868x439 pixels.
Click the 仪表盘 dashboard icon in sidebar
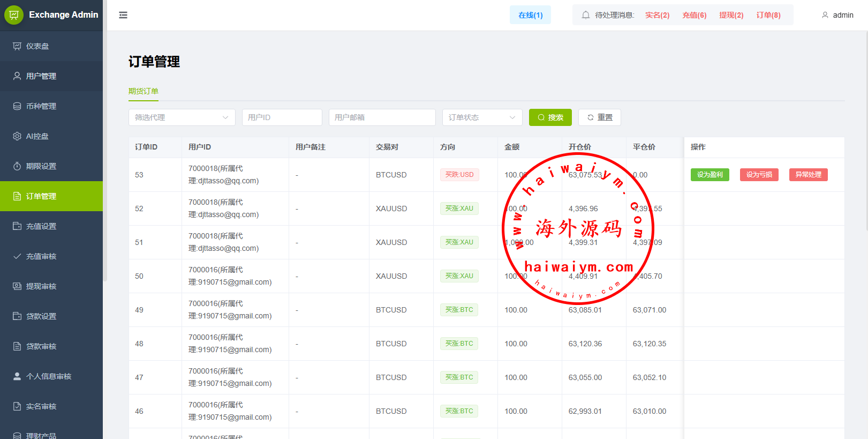tap(17, 46)
